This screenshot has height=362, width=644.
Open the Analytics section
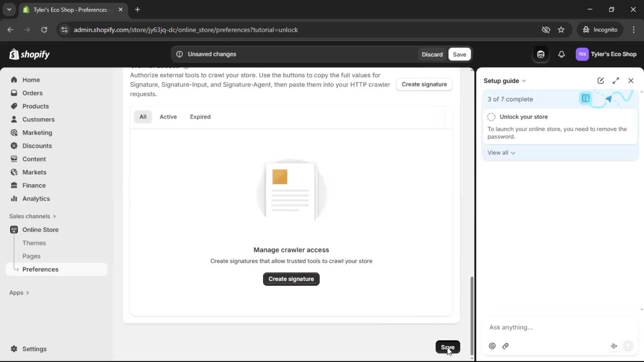(36, 198)
